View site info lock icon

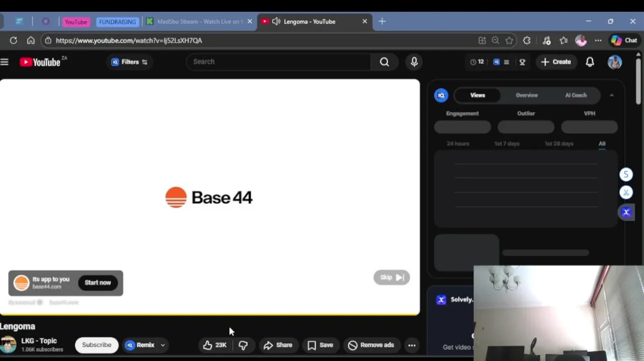48,41
